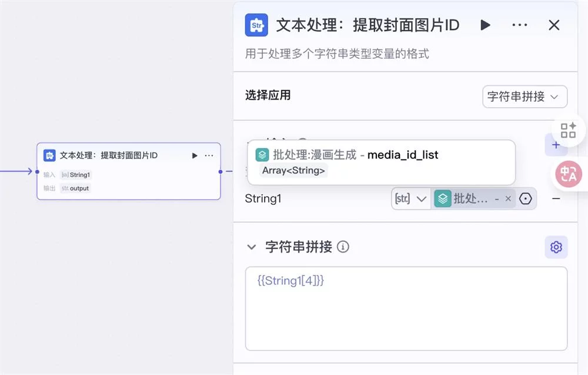The height and width of the screenshot is (375, 588).
Task: Open the String1 type dropdown
Action: 411,199
